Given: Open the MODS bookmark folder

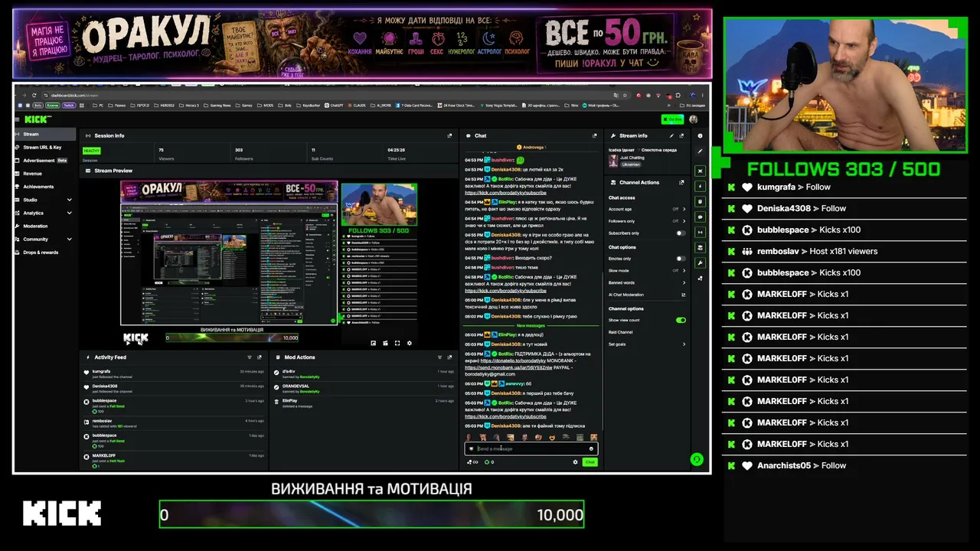Looking at the screenshot, I should [x=266, y=106].
